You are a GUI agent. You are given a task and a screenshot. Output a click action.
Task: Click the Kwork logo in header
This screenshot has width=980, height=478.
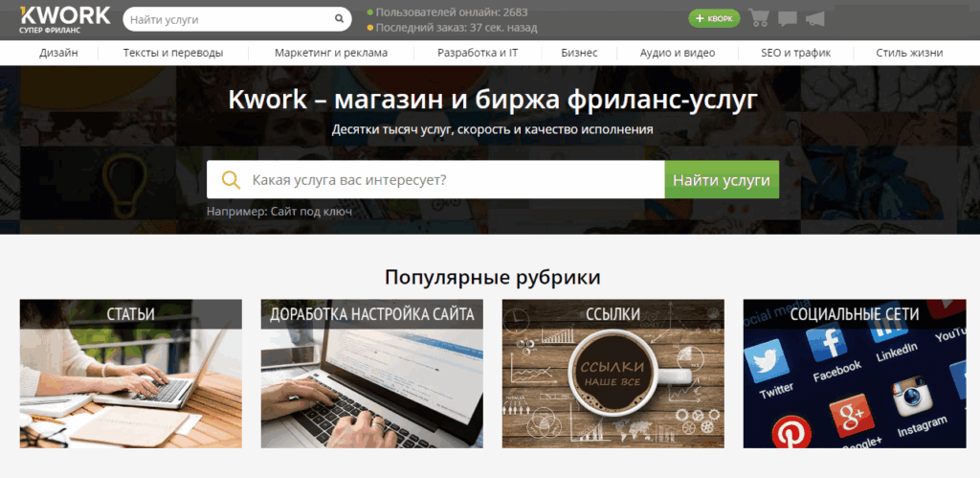tap(65, 19)
